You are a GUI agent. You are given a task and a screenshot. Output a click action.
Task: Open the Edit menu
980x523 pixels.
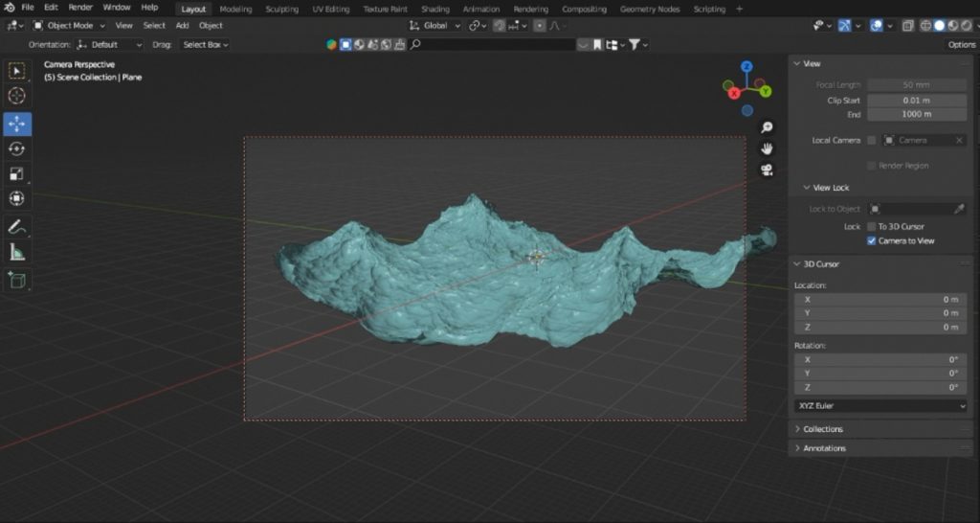click(52, 8)
